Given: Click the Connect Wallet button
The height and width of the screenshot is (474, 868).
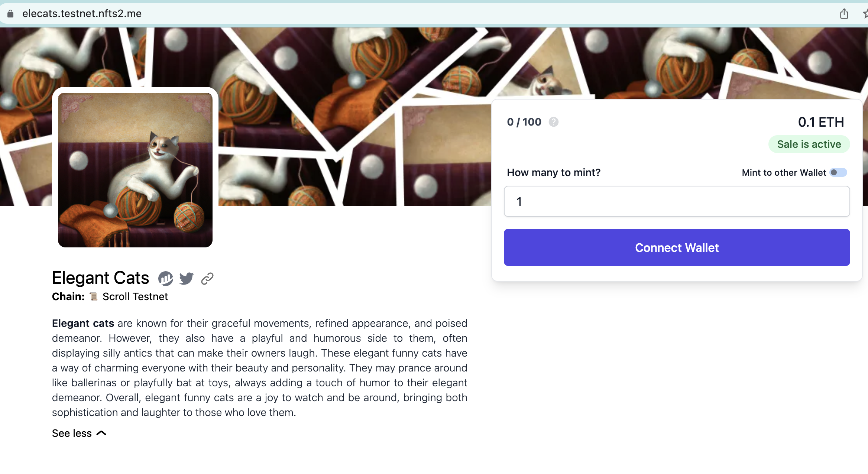Looking at the screenshot, I should (677, 247).
